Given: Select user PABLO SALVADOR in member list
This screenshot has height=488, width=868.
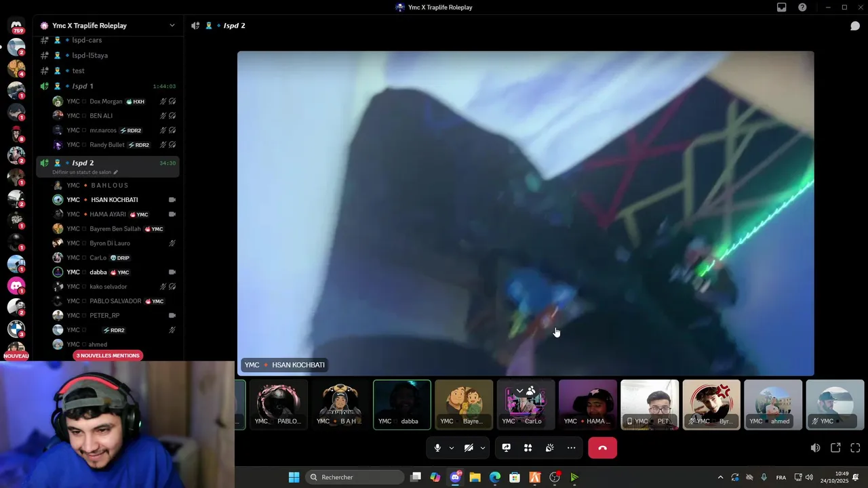Looking at the screenshot, I should tap(114, 301).
